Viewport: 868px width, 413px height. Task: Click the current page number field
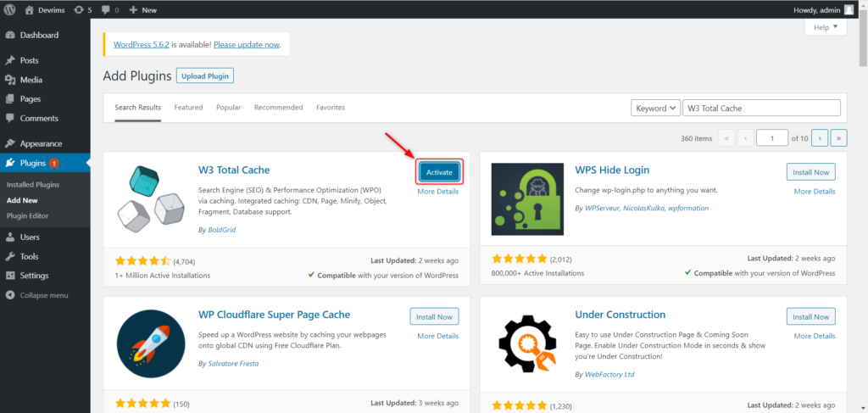point(771,138)
